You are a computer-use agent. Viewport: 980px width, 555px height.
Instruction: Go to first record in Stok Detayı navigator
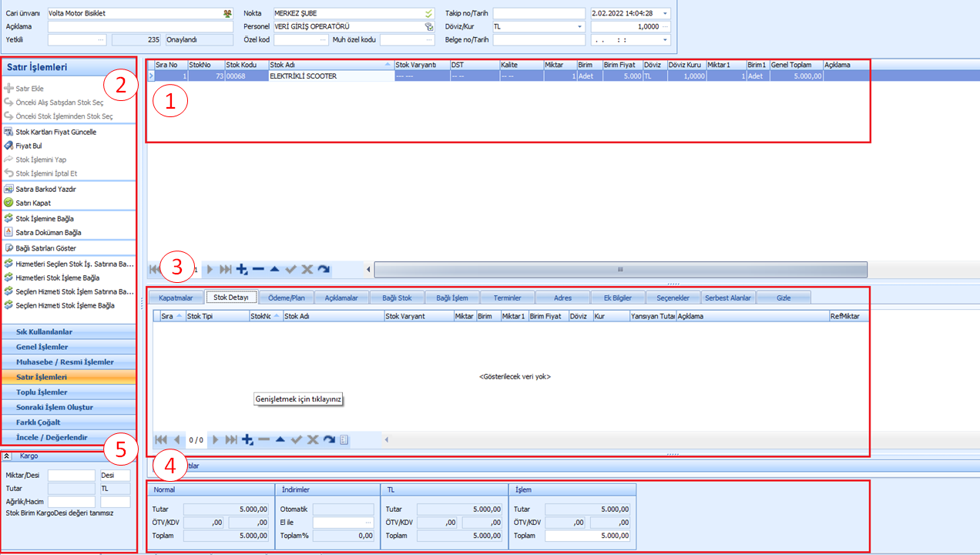(x=161, y=439)
